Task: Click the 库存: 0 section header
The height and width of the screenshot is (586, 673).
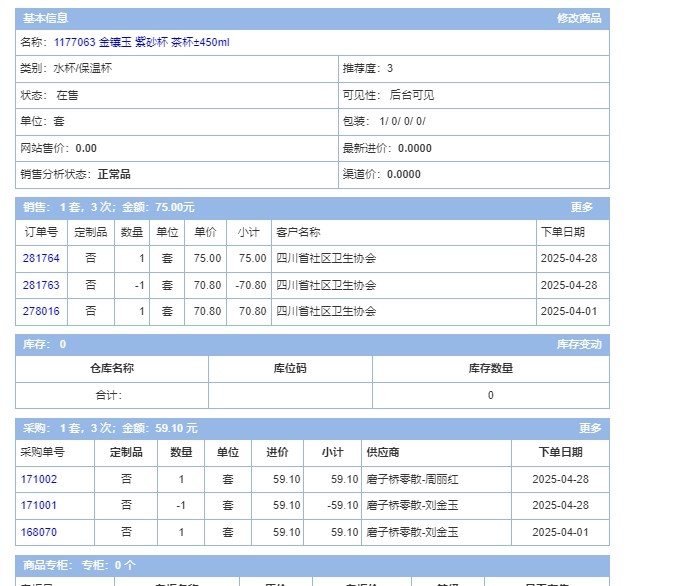Action: [45, 344]
